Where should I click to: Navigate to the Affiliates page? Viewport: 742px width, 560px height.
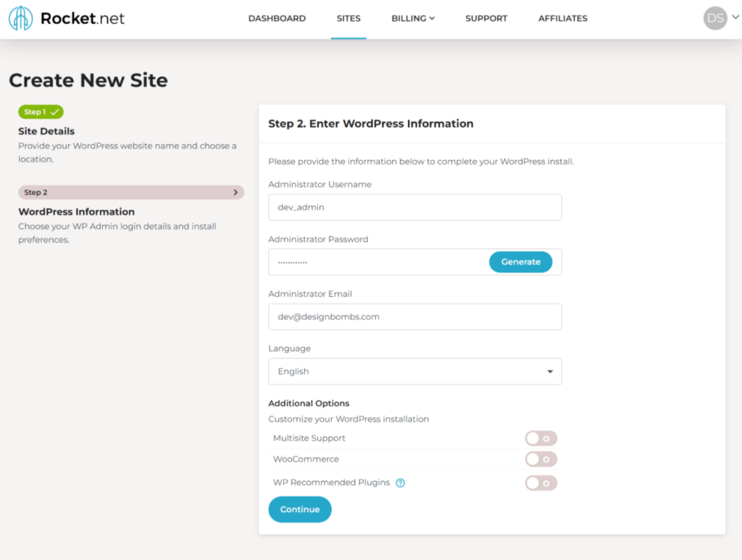562,18
